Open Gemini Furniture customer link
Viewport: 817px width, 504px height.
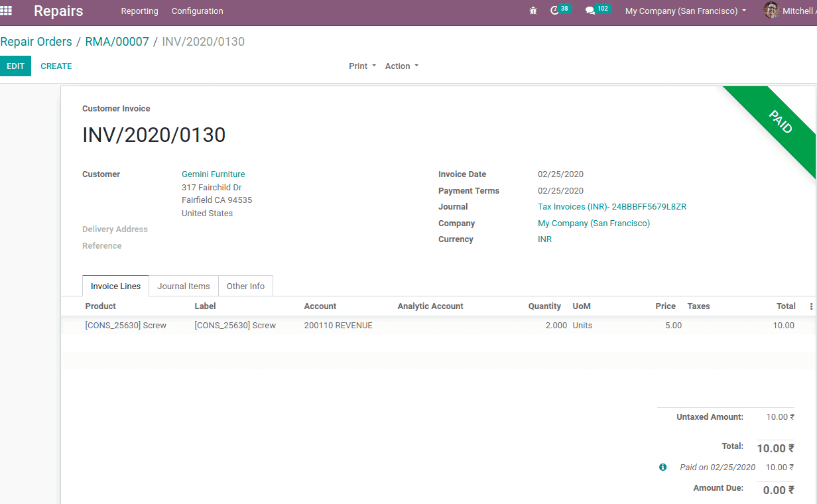pos(214,174)
